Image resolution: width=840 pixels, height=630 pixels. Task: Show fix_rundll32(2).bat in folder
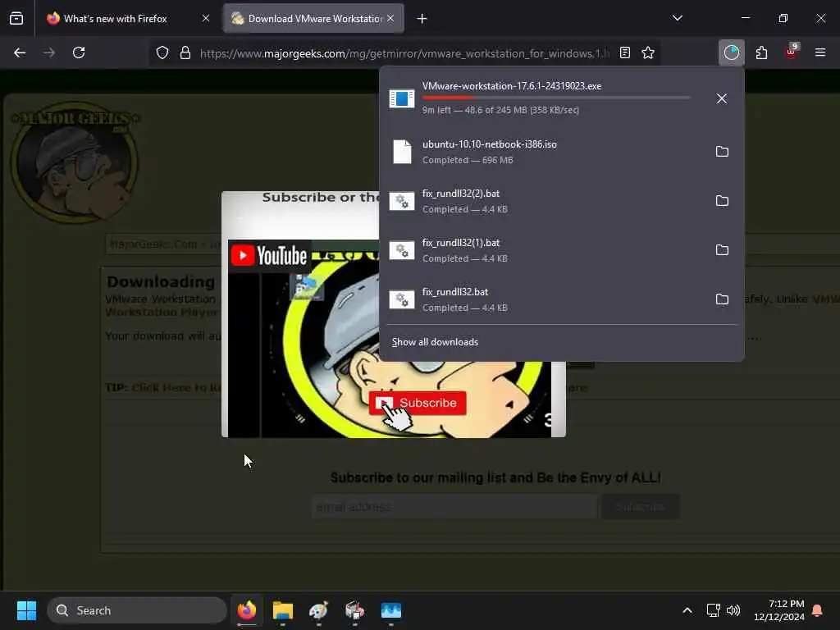(x=722, y=201)
